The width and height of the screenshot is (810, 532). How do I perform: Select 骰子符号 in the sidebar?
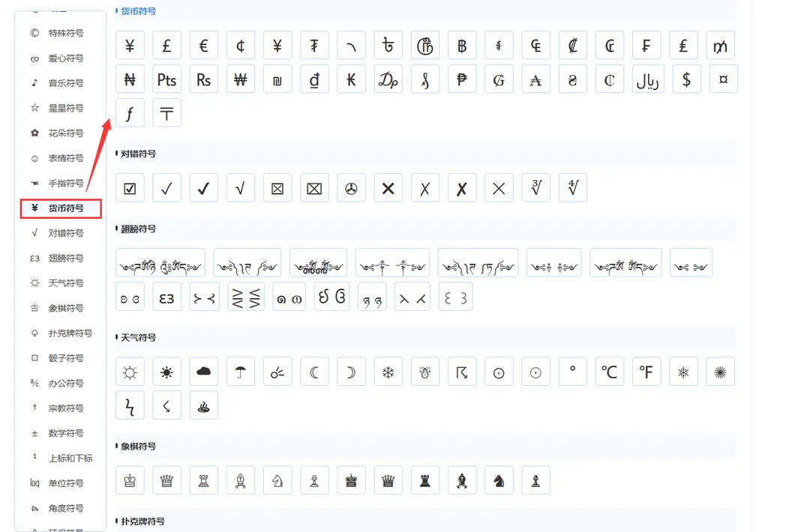click(x=60, y=358)
